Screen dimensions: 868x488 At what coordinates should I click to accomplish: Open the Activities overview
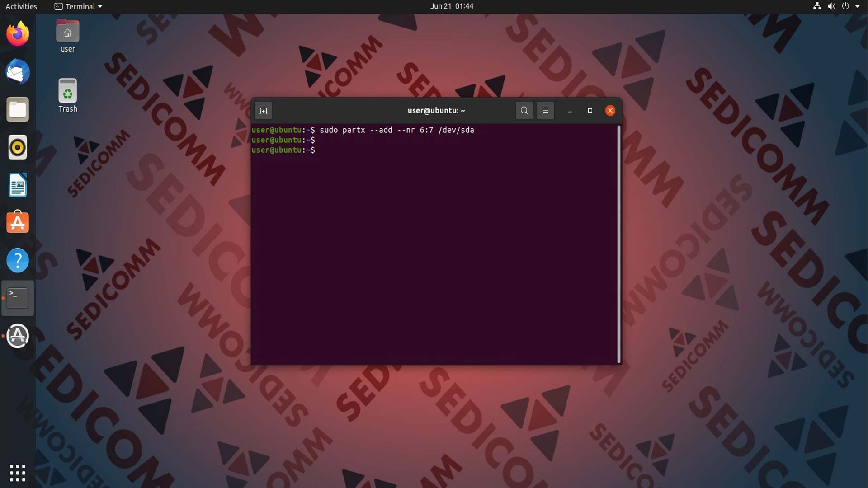[21, 6]
